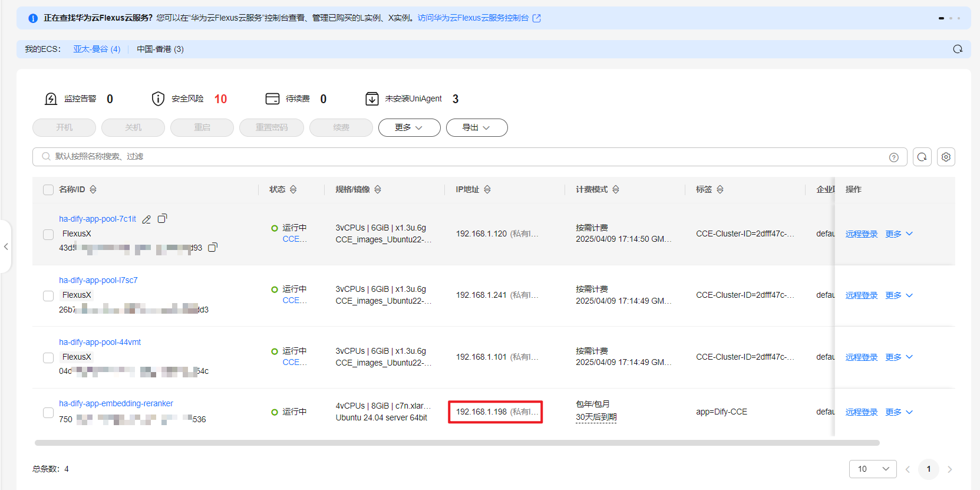
Task: Refresh the instance list beside the search box
Action: (922, 157)
